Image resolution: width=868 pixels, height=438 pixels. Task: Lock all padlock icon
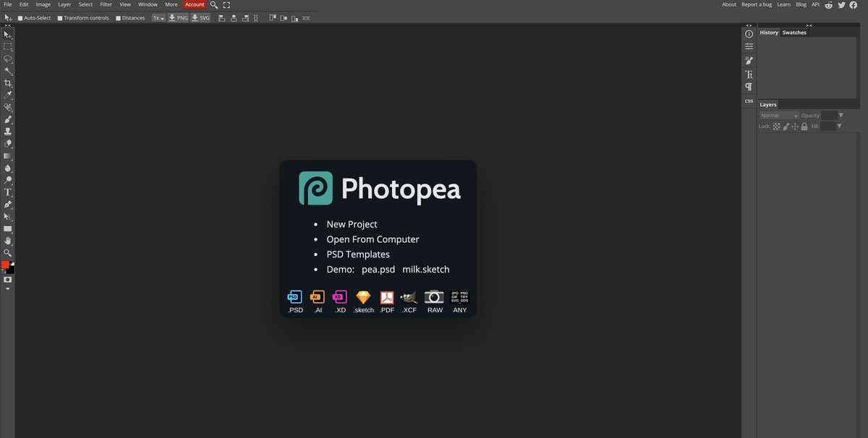(804, 126)
